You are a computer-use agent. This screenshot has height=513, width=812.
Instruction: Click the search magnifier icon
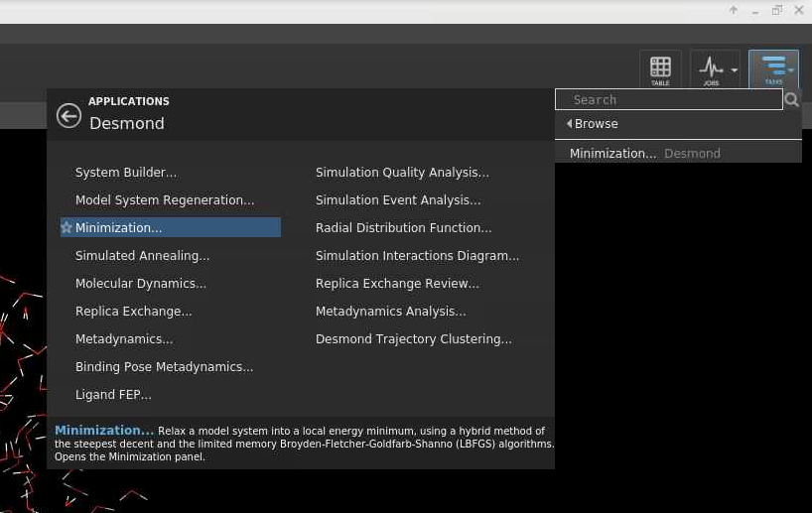[x=791, y=99]
